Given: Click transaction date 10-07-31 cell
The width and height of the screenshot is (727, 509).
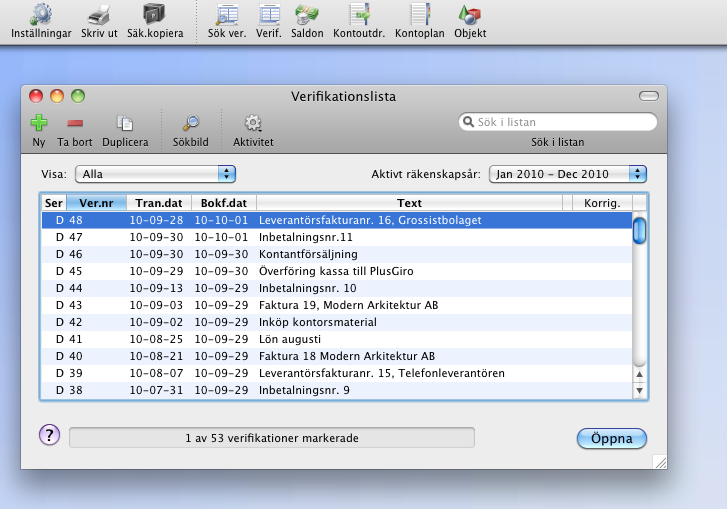Looking at the screenshot, I should click(x=156, y=390).
